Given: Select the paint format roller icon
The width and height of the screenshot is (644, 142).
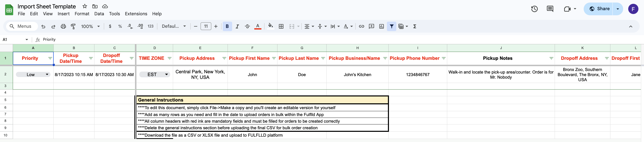Looking at the screenshot, I should point(73,26).
